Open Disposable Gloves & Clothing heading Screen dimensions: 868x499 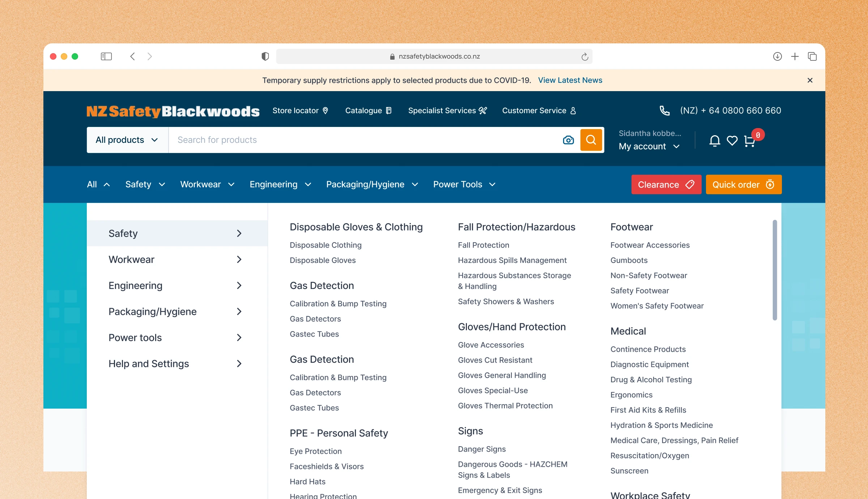(x=356, y=227)
